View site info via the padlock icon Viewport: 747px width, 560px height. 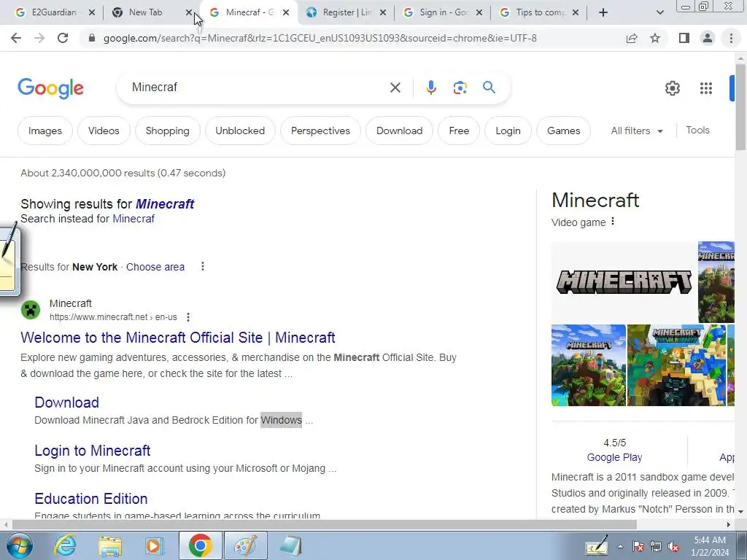pyautogui.click(x=92, y=38)
